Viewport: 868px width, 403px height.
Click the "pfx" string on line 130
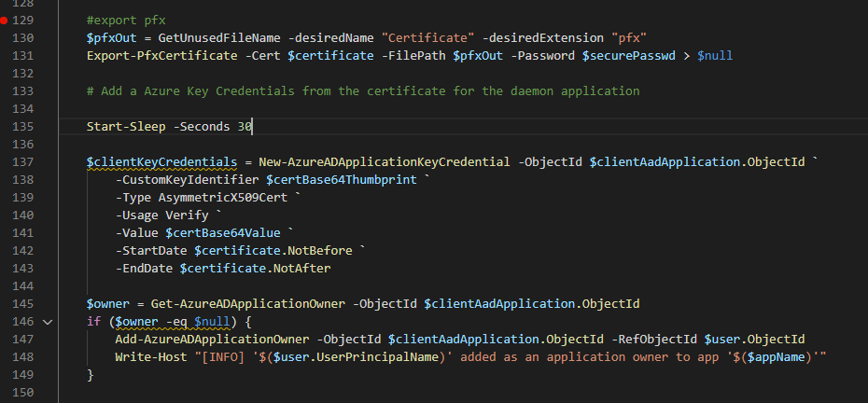tap(629, 38)
